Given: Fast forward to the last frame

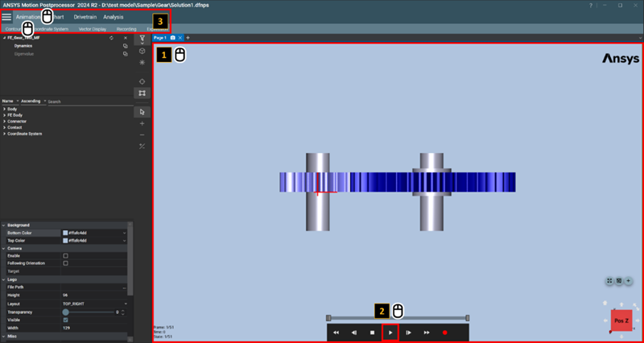Looking at the screenshot, I should [x=427, y=333].
